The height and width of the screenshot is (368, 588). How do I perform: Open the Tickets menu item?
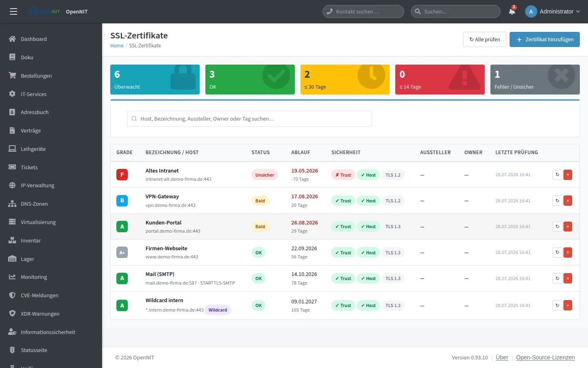click(x=51, y=167)
